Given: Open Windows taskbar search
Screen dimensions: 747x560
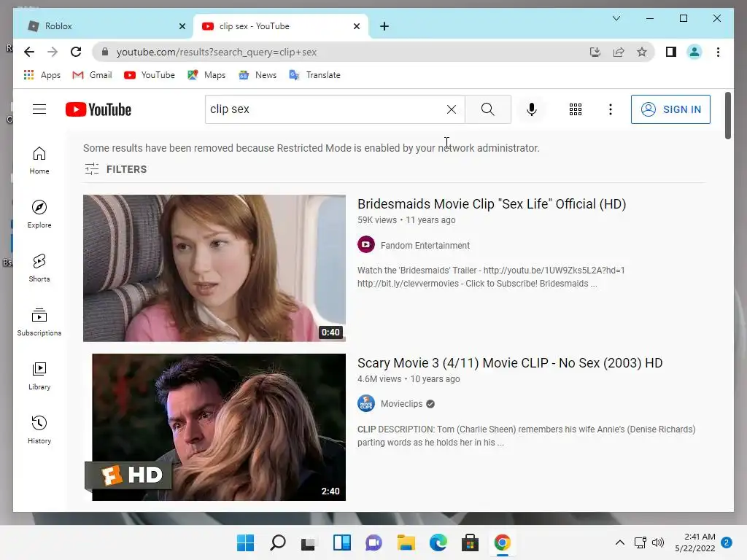Looking at the screenshot, I should pos(278,542).
